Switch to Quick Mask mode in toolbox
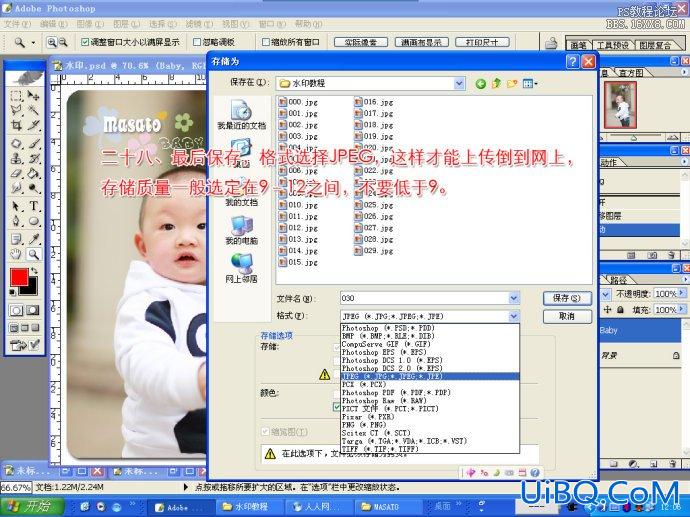690x517 pixels. tap(33, 310)
